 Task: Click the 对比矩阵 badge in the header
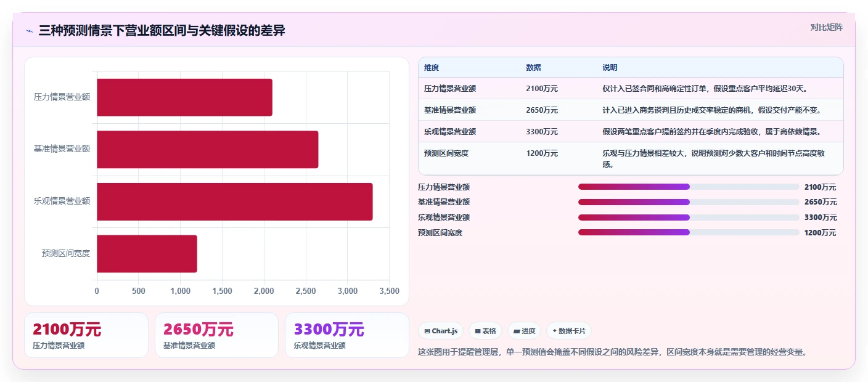(x=826, y=27)
